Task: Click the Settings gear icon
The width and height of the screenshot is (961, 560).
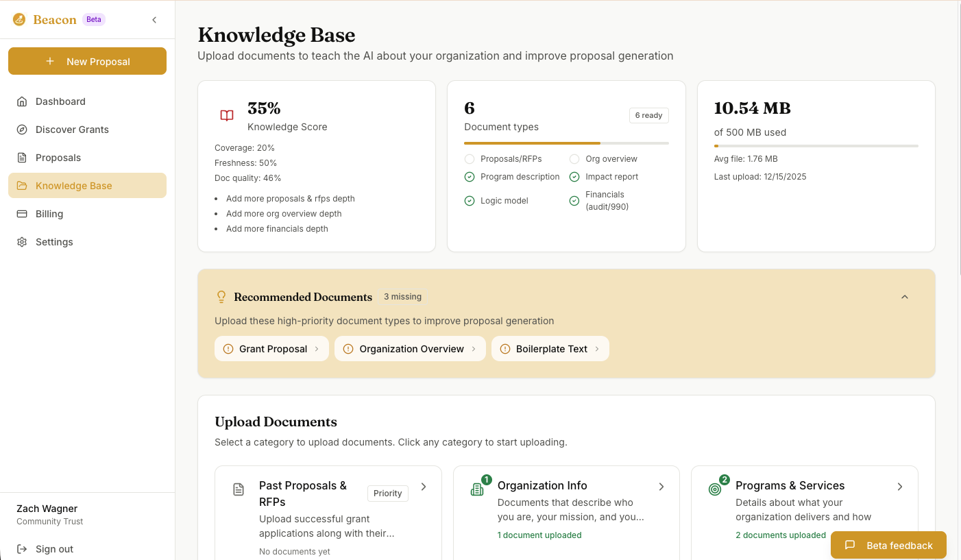Action: point(22,242)
